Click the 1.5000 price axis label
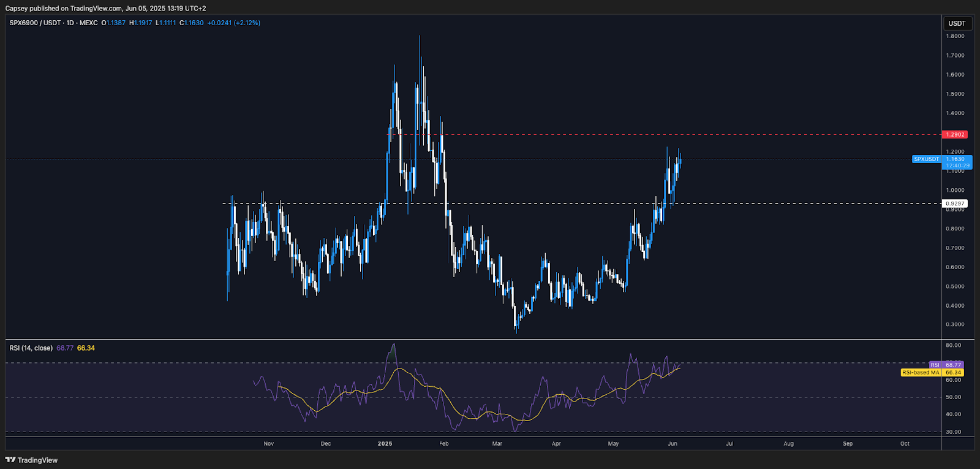 (955, 94)
